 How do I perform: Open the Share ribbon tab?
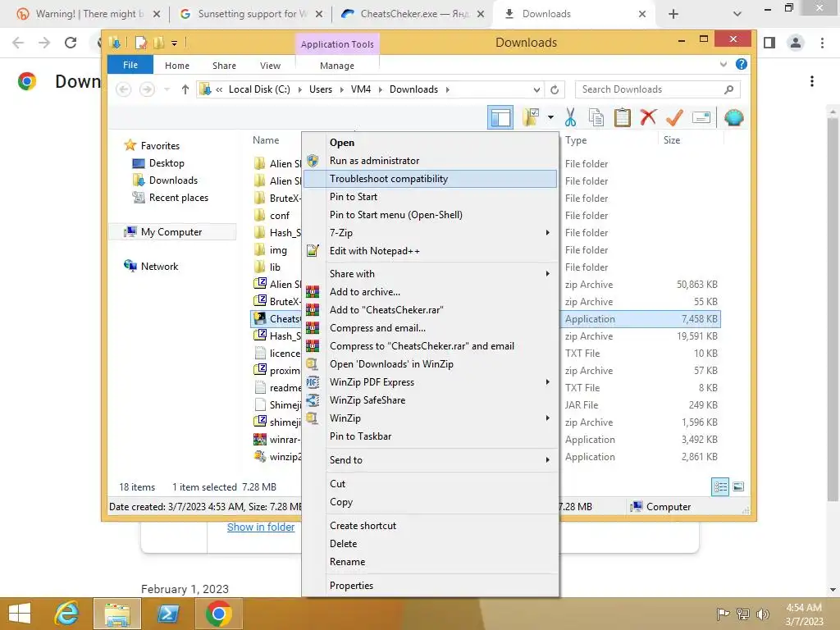224,66
